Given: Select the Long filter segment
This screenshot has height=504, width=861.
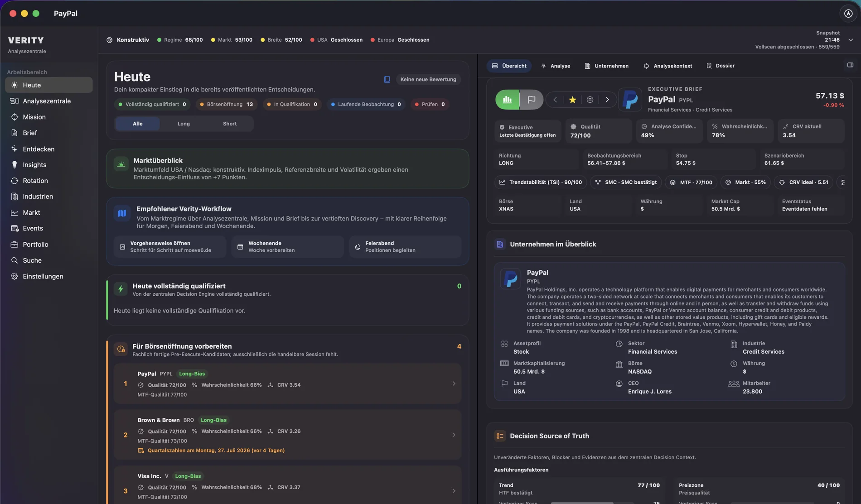Looking at the screenshot, I should tap(184, 124).
